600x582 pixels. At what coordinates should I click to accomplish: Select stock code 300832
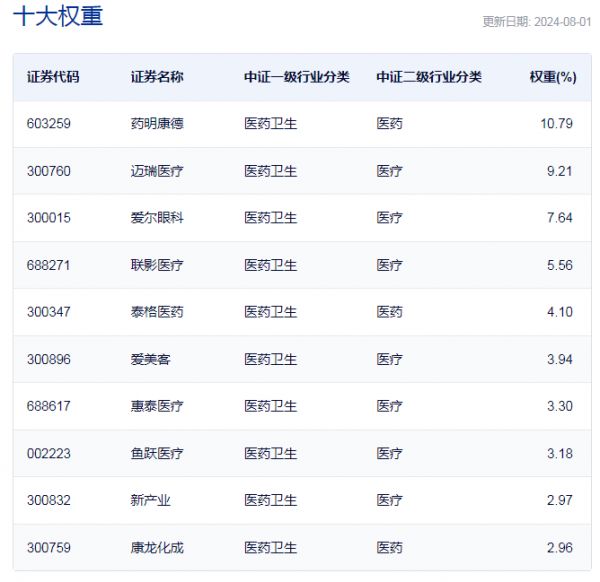49,500
